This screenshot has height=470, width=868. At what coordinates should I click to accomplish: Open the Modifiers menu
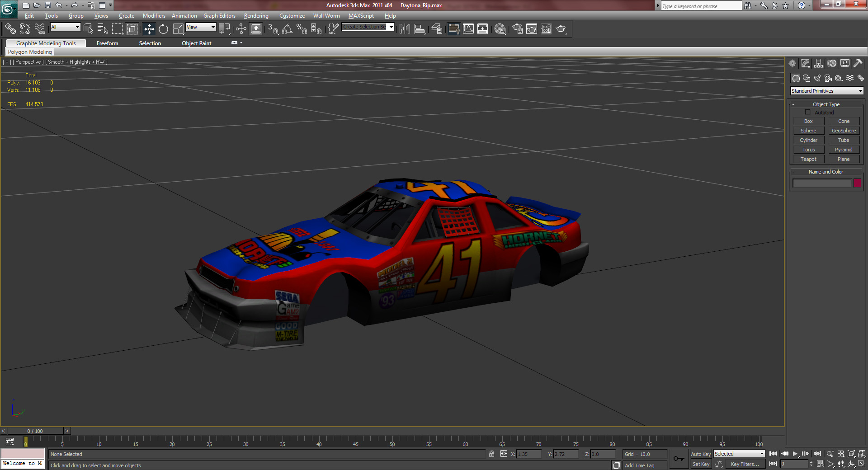tap(154, 16)
